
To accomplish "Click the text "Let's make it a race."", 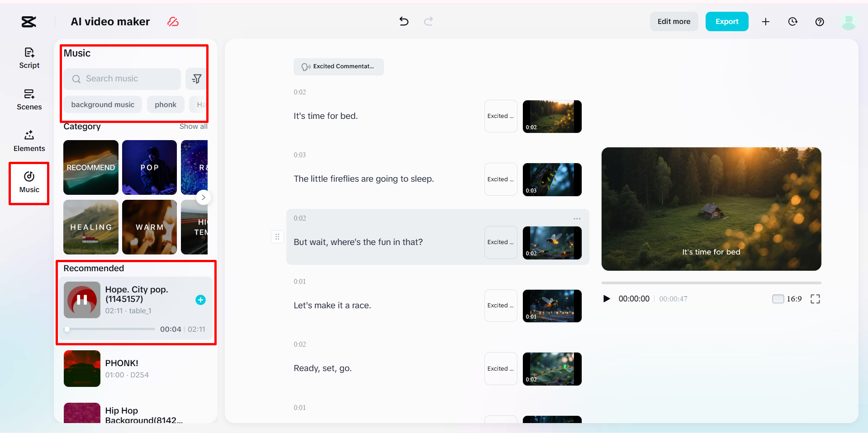I will point(332,306).
